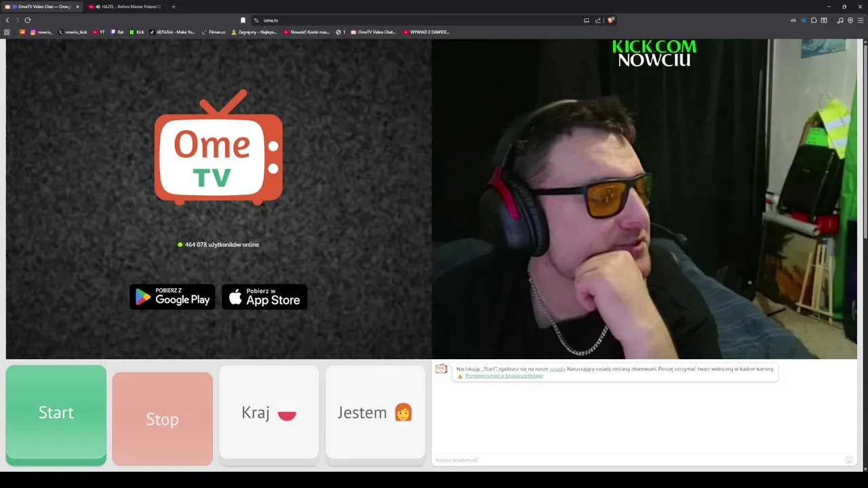Viewport: 868px width, 488px height.
Task: Open the zasady rules link
Action: tap(557, 369)
